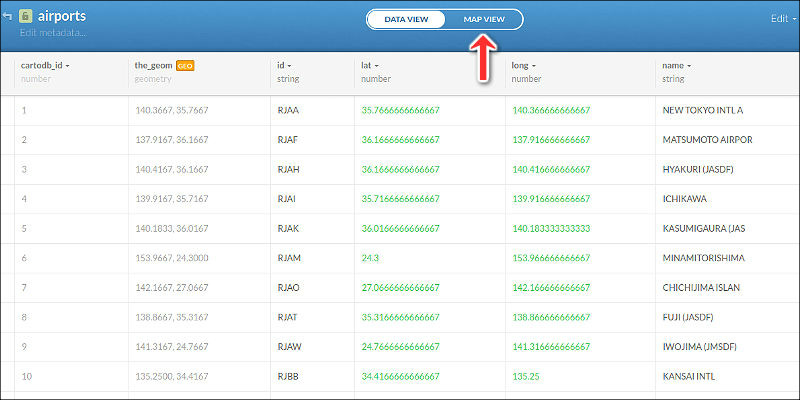Select geometry cell 141.3167, 24.7667
Screen dimensions: 800x400
click(x=172, y=347)
